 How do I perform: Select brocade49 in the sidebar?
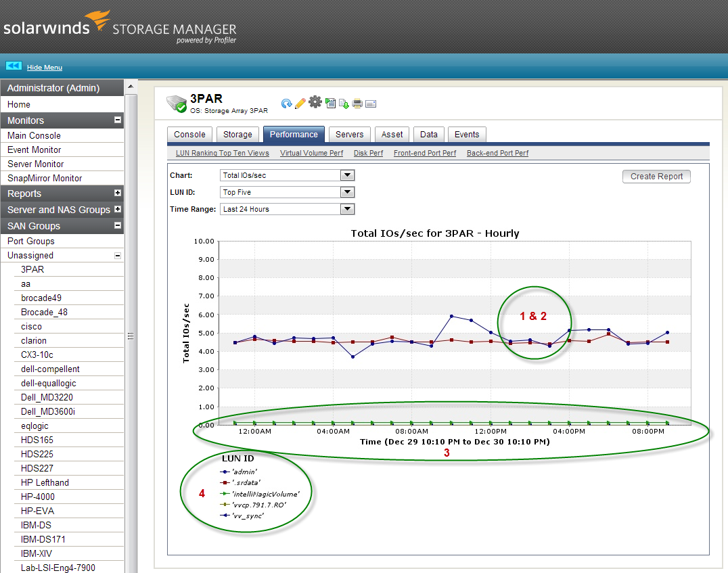click(x=69, y=298)
